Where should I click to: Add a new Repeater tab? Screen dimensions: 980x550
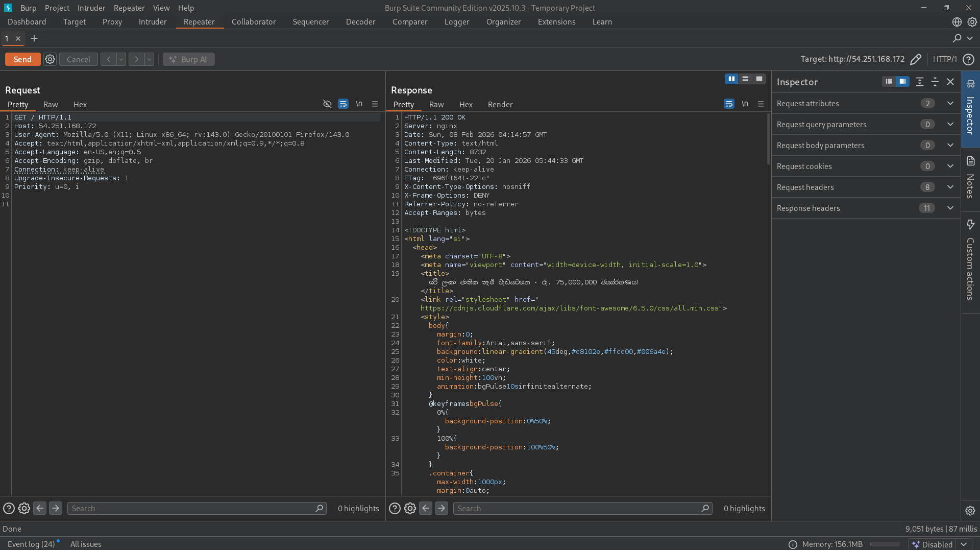point(34,38)
